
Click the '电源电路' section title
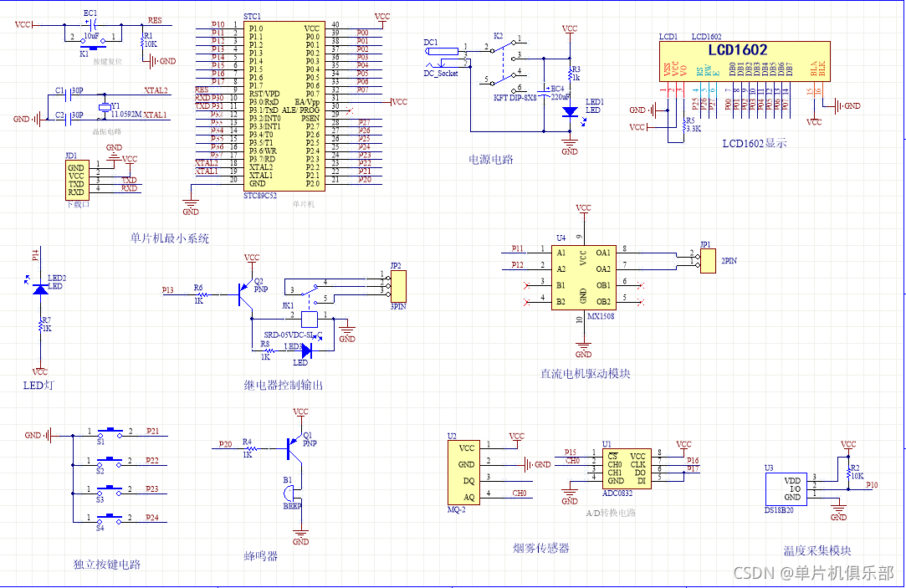click(490, 160)
